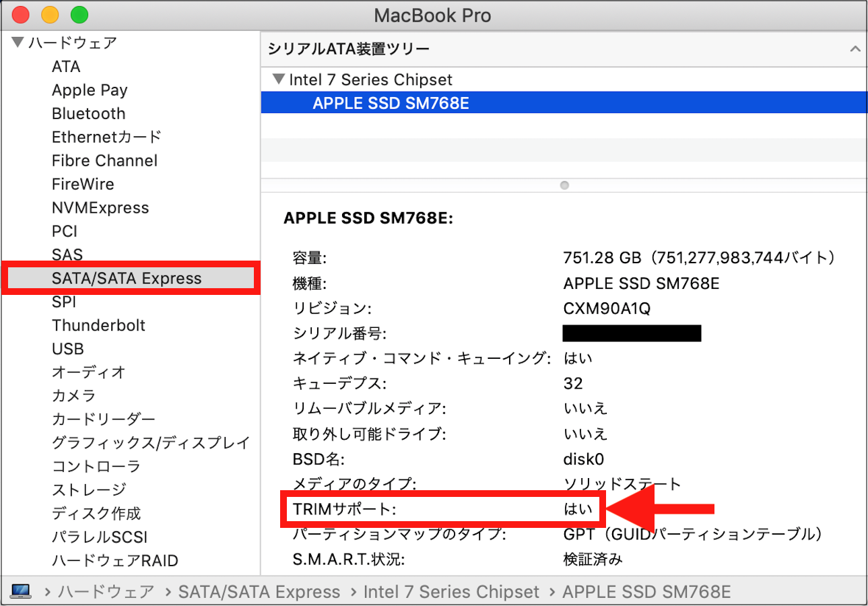
Task: Select FireWire in the sidebar
Action: [x=83, y=184]
